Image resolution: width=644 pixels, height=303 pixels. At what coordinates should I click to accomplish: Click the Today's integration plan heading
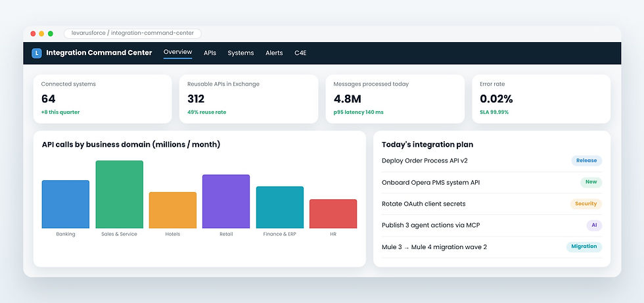pos(428,145)
